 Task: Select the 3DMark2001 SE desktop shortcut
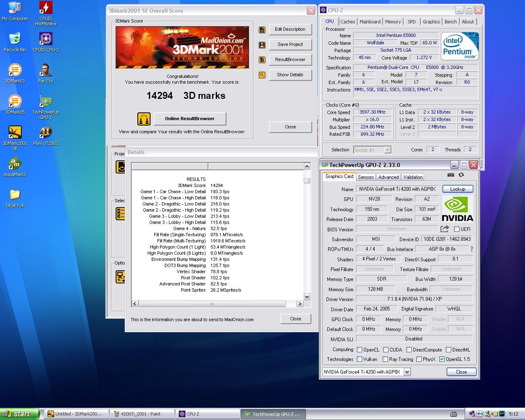tap(15, 138)
